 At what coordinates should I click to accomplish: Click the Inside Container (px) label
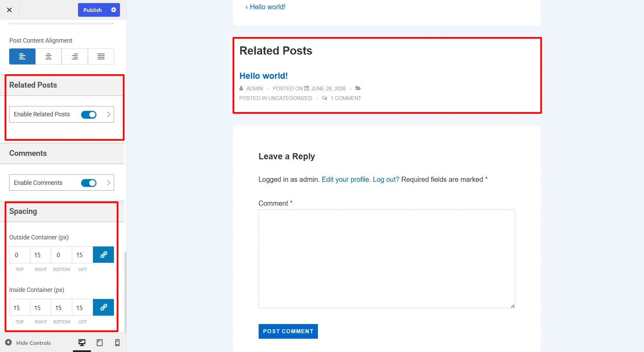[x=36, y=290]
